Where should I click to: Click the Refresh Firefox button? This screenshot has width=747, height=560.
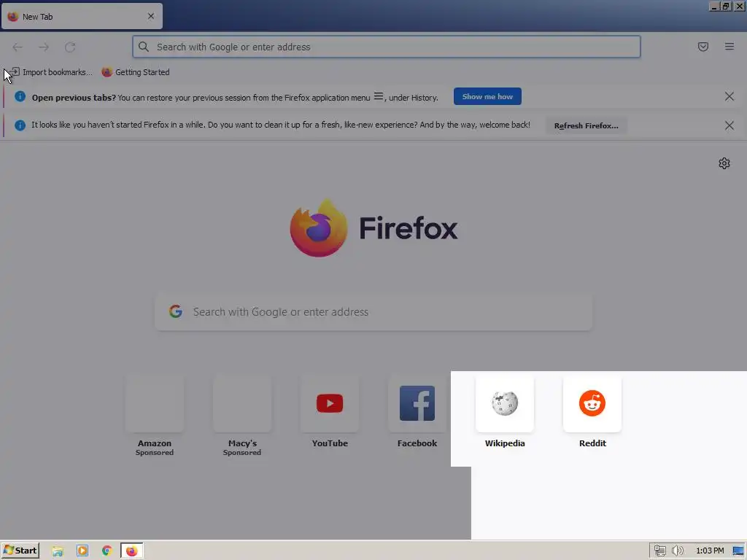(586, 125)
